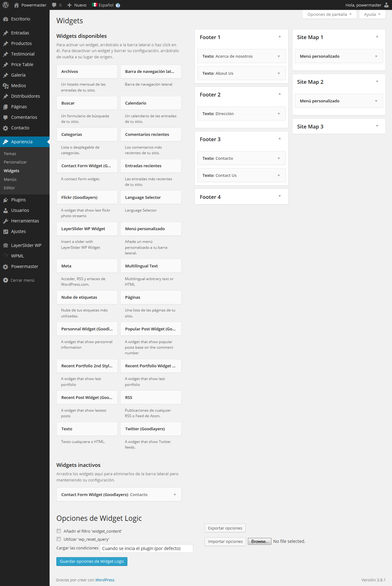This screenshot has width=392, height=586.
Task: Click the Browse... file button
Action: (260, 541)
